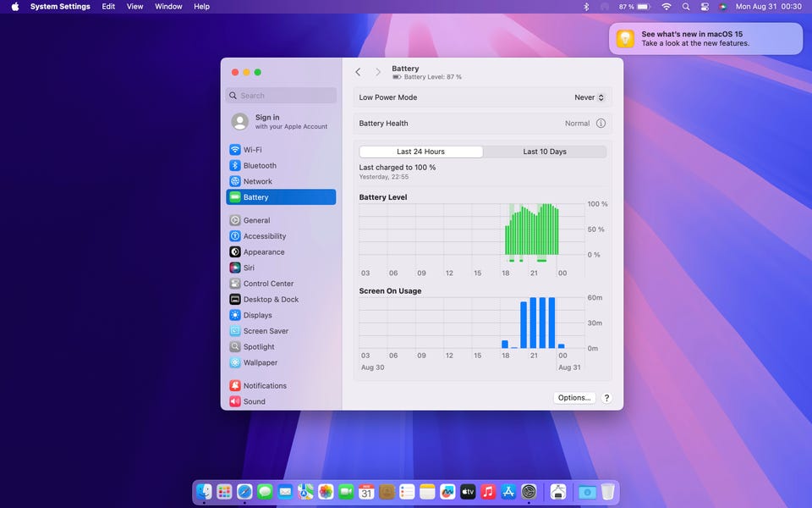This screenshot has height=508, width=812.
Task: Click the Siri icon in the menu bar
Action: coord(723,7)
